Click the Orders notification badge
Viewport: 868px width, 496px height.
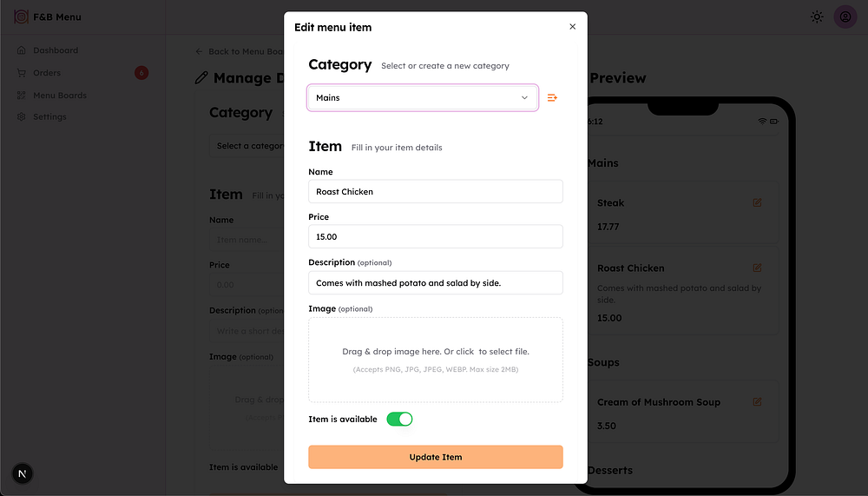pyautogui.click(x=141, y=73)
